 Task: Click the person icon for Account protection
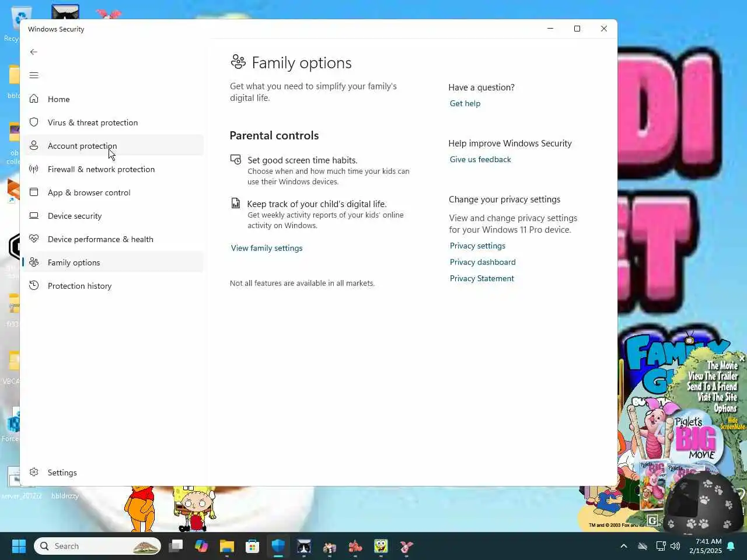tap(34, 145)
